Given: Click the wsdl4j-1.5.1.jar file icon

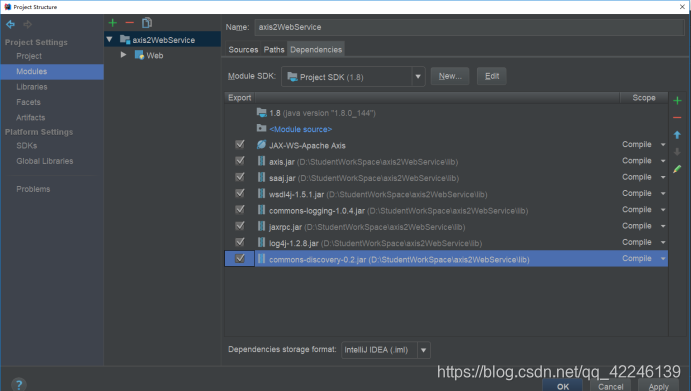Looking at the screenshot, I should tap(262, 194).
